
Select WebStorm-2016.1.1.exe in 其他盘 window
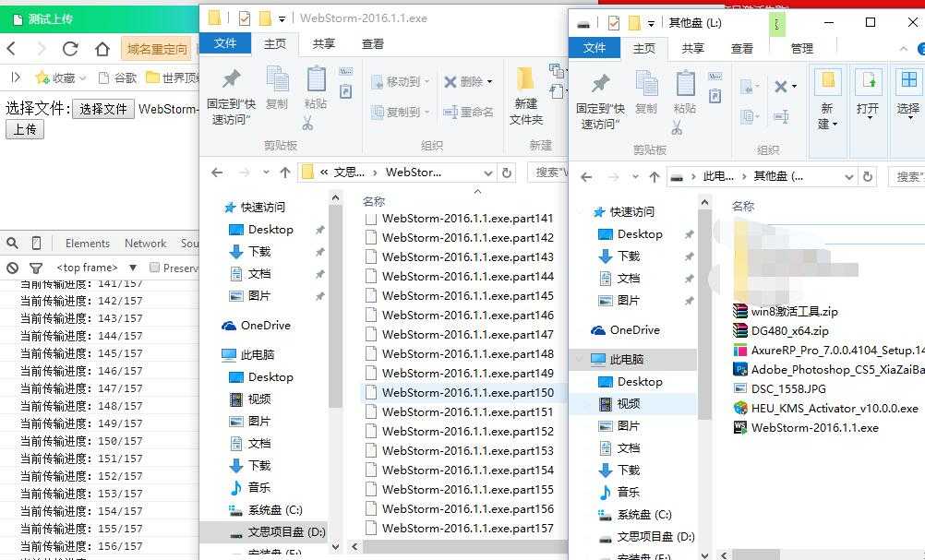(805, 428)
